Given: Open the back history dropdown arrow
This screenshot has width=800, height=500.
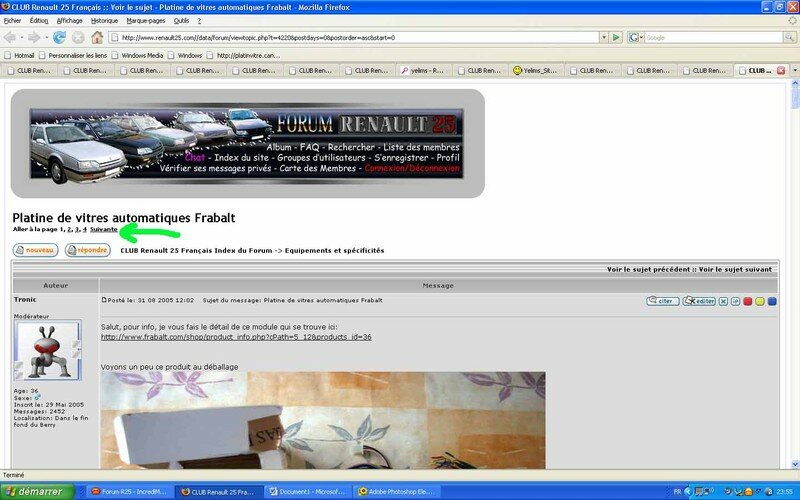Looking at the screenshot, I should click(21, 38).
